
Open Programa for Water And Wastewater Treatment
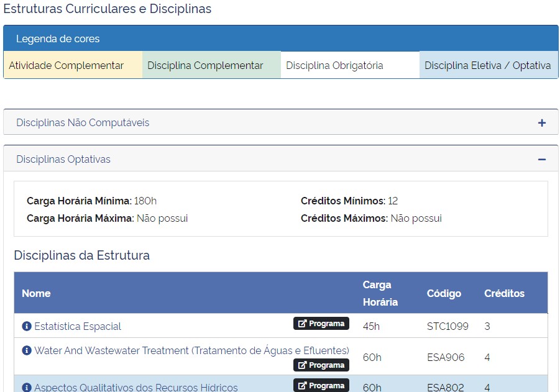pyautogui.click(x=321, y=365)
